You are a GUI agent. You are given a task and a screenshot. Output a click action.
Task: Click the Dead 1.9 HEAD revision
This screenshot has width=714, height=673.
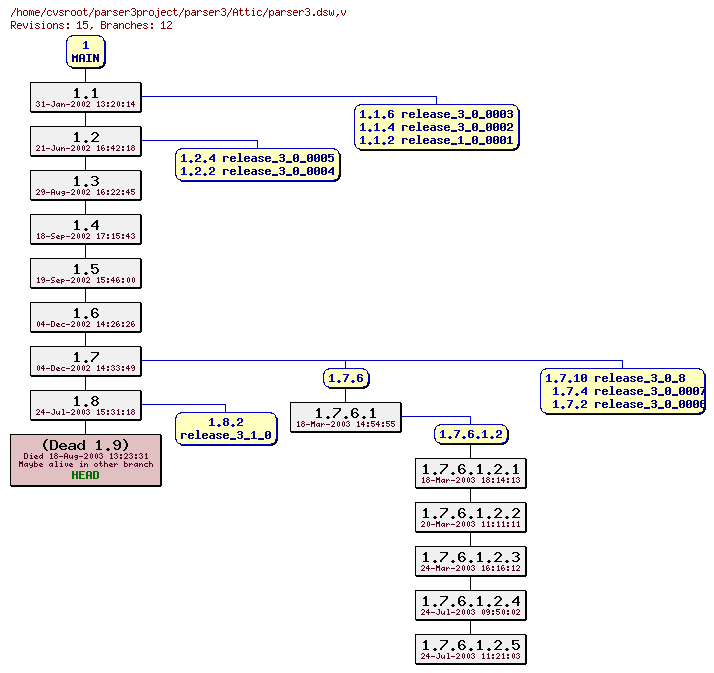(86, 460)
